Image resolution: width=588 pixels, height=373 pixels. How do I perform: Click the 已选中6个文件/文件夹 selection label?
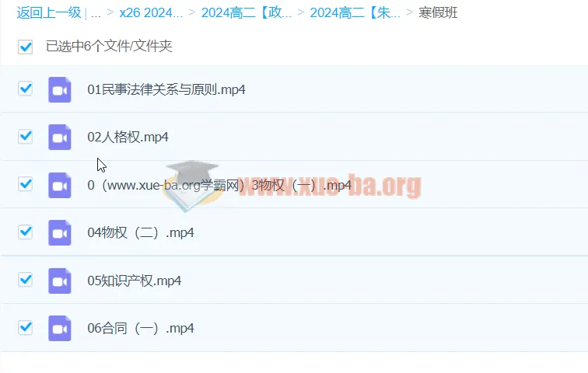click(x=109, y=46)
